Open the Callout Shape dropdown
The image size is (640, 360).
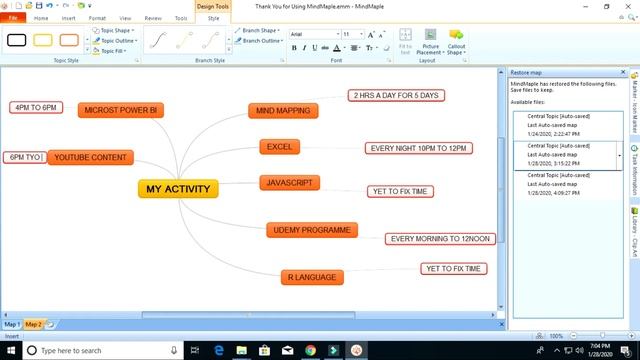(x=456, y=42)
